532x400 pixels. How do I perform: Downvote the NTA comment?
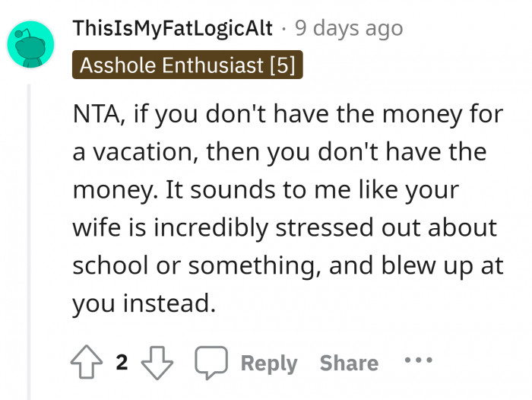tap(158, 363)
